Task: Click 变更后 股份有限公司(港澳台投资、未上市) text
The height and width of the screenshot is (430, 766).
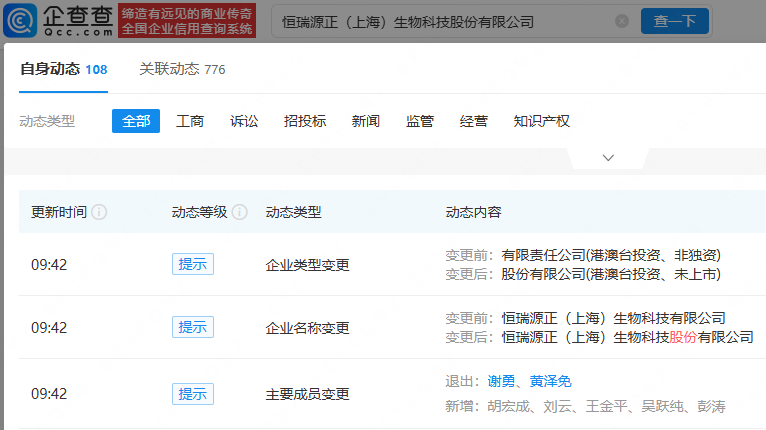Action: point(583,274)
